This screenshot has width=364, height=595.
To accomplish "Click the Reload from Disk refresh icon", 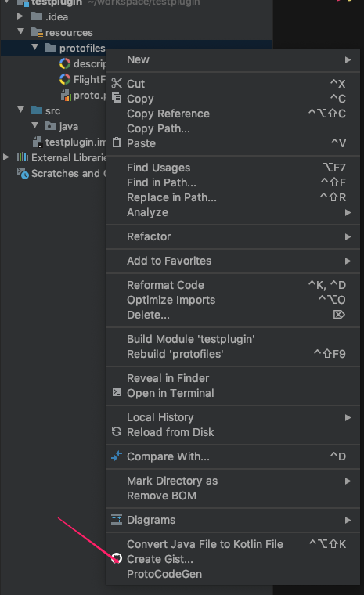I will point(117,431).
